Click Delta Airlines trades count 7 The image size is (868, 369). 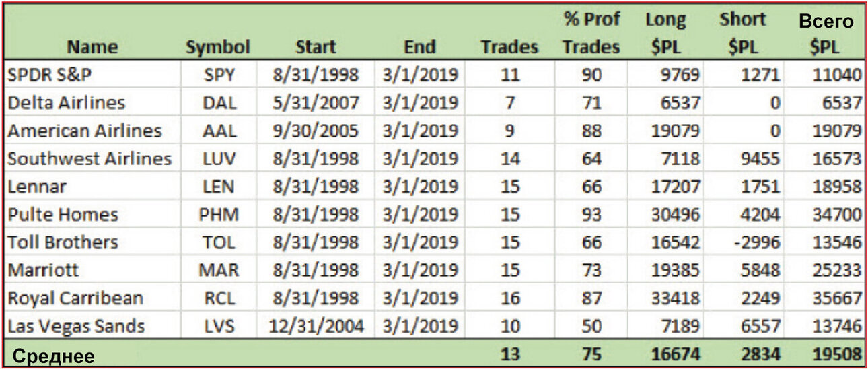[x=509, y=103]
